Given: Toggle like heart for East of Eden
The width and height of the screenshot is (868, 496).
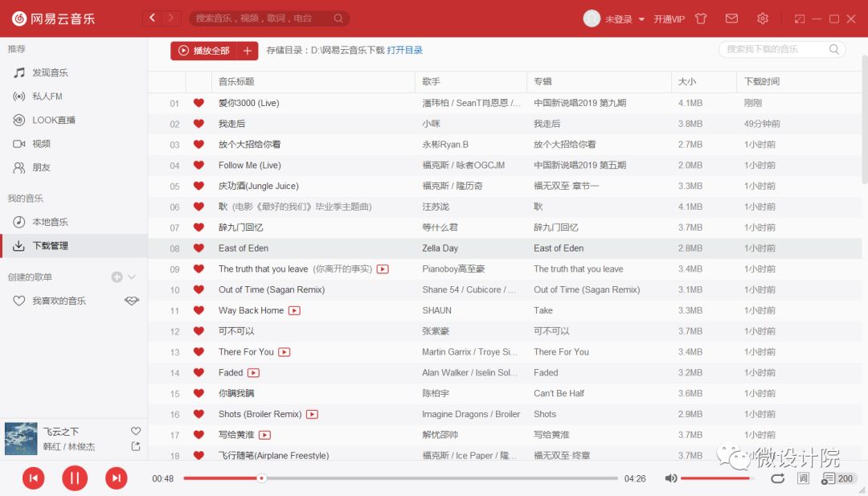Looking at the screenshot, I should [x=199, y=248].
